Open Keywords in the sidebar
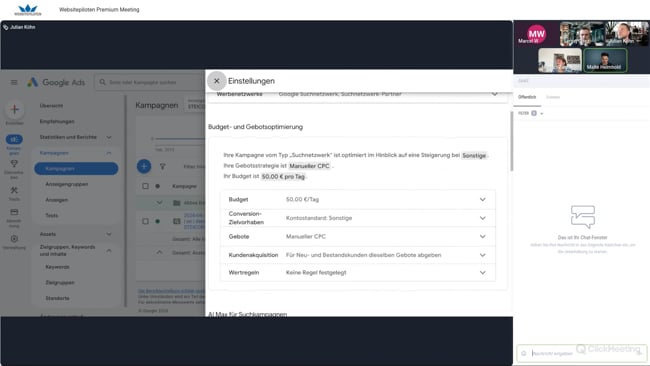Image resolution: width=650 pixels, height=366 pixels. [x=58, y=267]
